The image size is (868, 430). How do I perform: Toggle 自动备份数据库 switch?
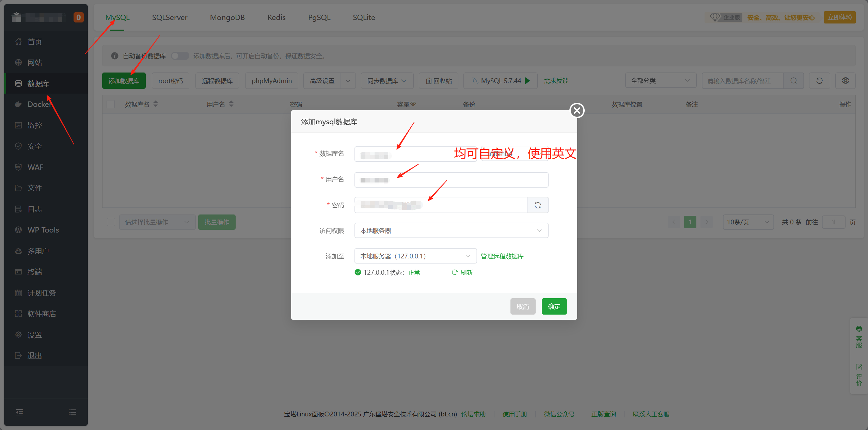tap(180, 56)
